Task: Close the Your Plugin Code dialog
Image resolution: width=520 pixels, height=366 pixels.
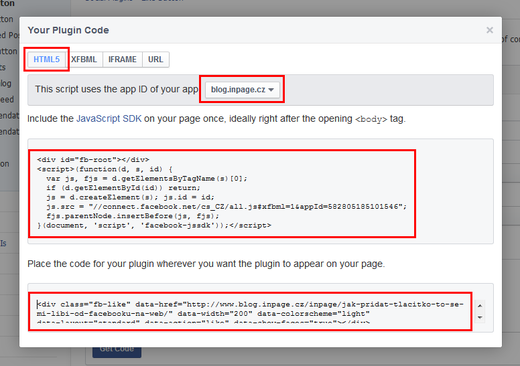Action: [489, 30]
